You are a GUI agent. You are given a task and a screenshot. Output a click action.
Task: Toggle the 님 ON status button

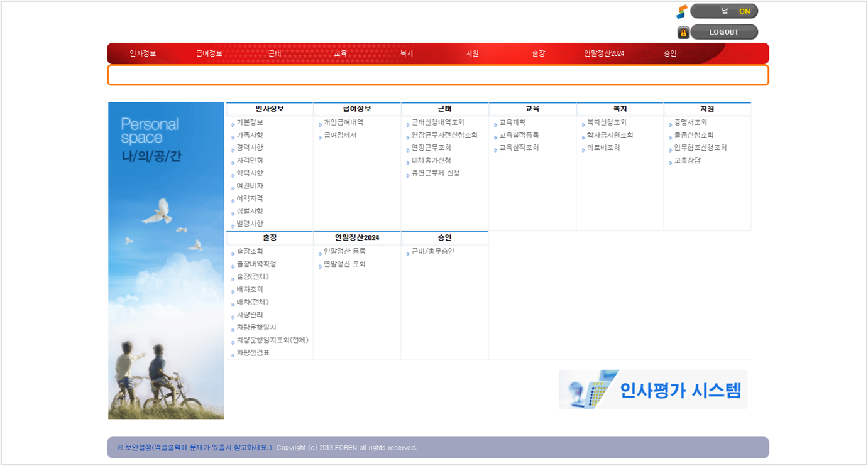[723, 11]
